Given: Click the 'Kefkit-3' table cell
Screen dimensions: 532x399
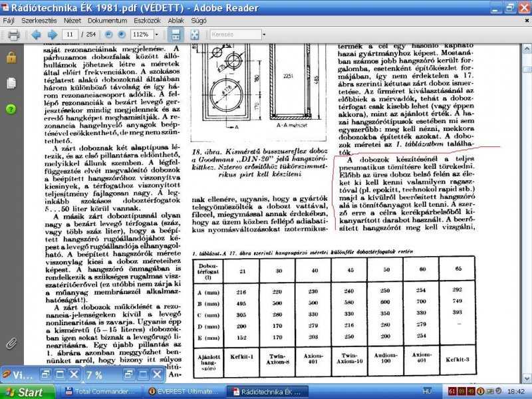Looking at the screenshot, I should [458, 359].
